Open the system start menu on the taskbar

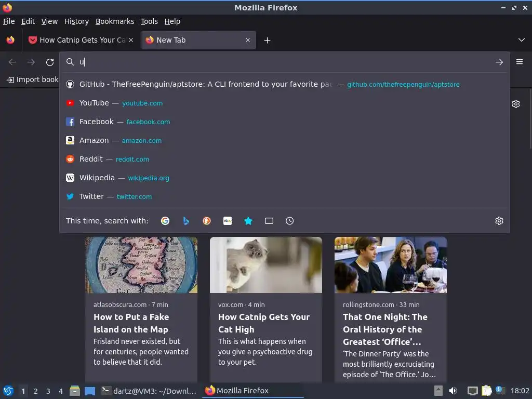[8, 391]
